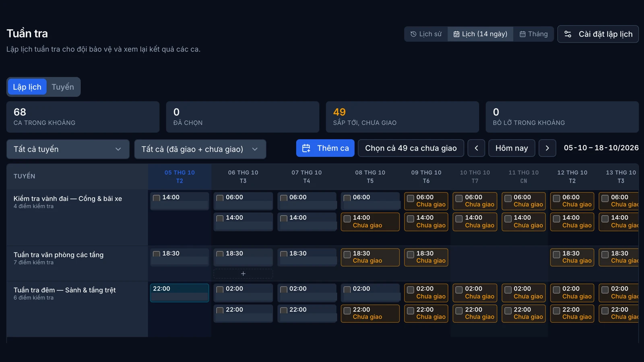Screen dimensions: 644x362
Task: Switch to the Tháng month view
Action: (533, 34)
